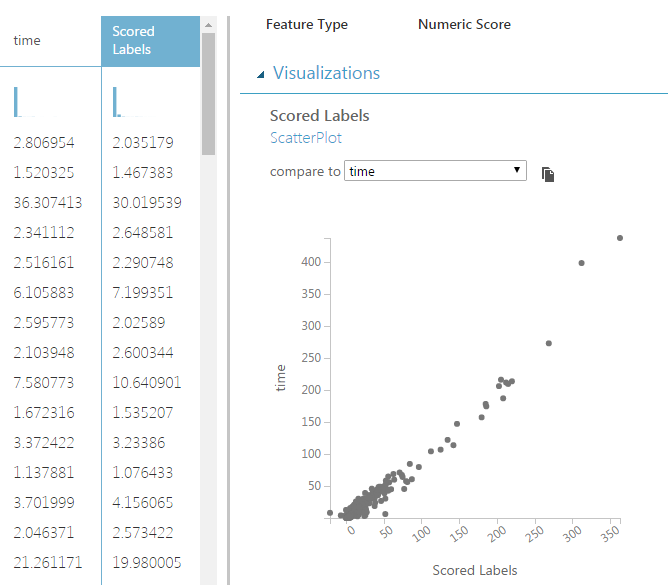The image size is (668, 585).
Task: Select cell 36.307413 in time column
Action: coord(48,202)
